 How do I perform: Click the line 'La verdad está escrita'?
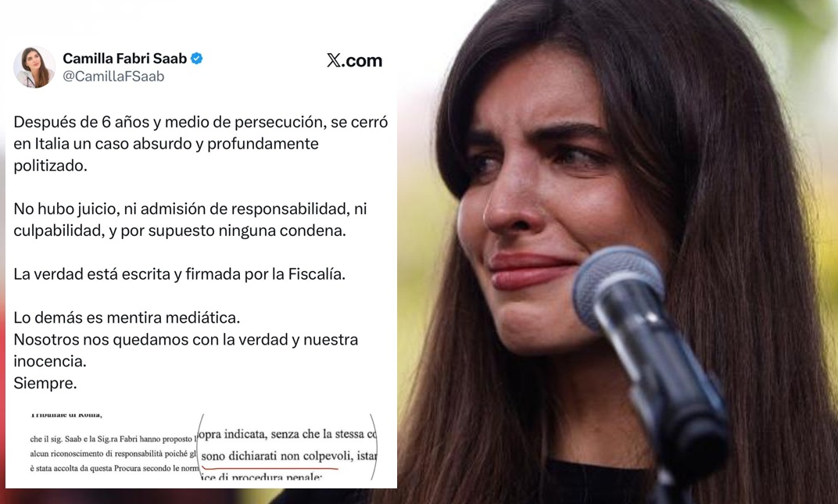pyautogui.click(x=180, y=274)
